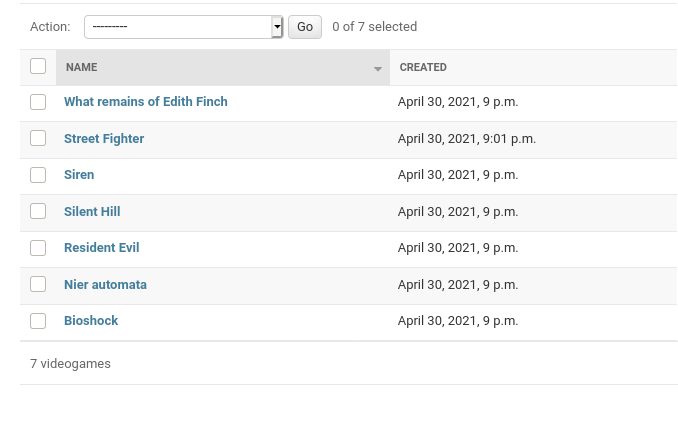The height and width of the screenshot is (425, 678).
Task: Check the Street Fighter row checkbox
Action: pos(38,139)
